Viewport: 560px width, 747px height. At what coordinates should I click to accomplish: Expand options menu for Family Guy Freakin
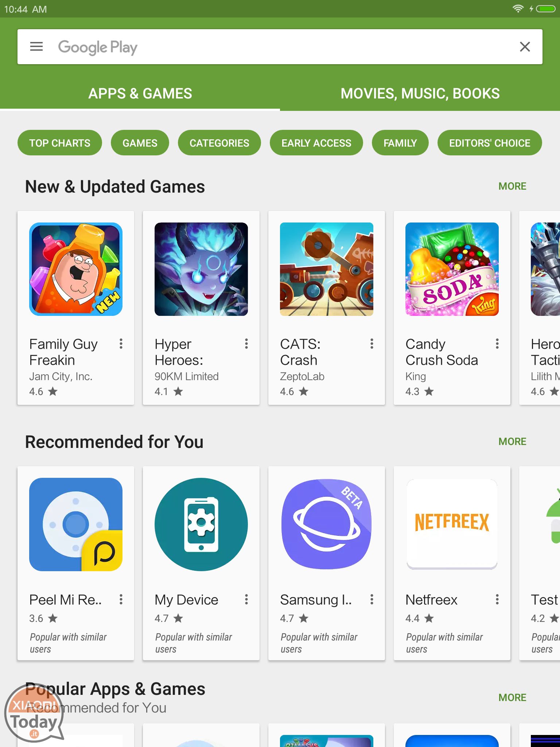point(121,344)
